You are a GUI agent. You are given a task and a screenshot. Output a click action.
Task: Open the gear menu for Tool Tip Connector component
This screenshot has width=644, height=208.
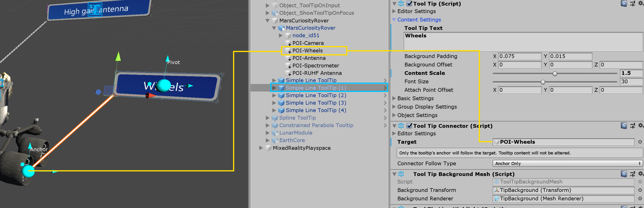click(641, 126)
